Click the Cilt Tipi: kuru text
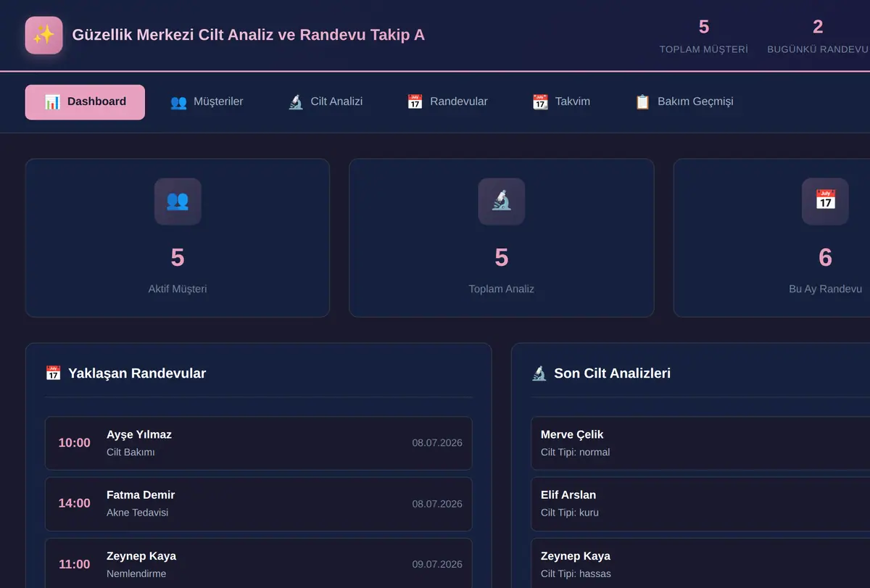 (570, 513)
